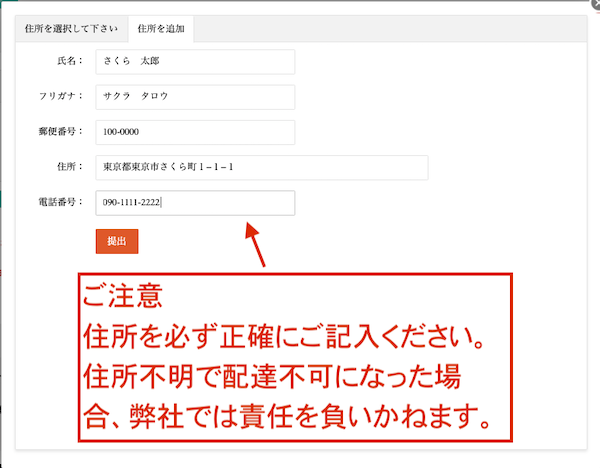Focus the フリガナ input field
The image size is (600, 468).
pyautogui.click(x=195, y=97)
